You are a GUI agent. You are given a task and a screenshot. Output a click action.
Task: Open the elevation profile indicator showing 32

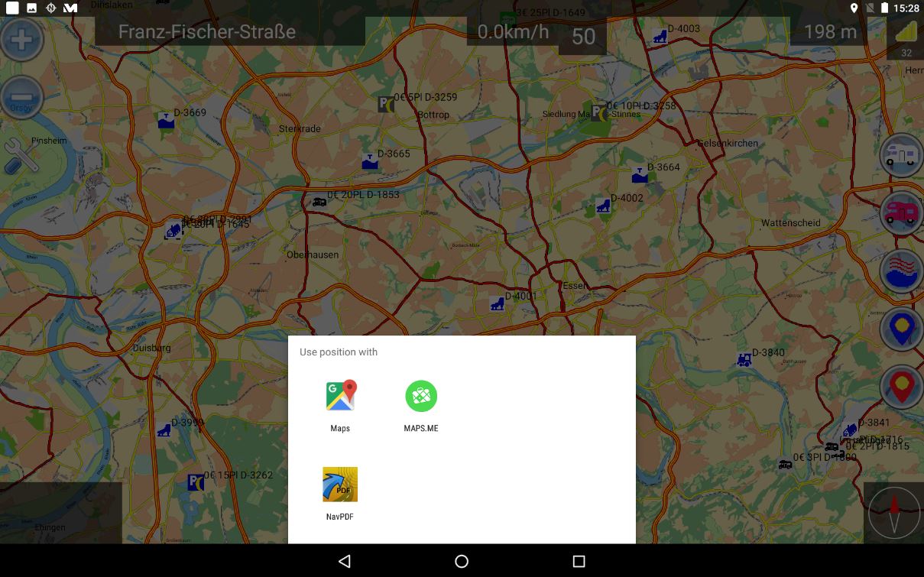(906, 37)
